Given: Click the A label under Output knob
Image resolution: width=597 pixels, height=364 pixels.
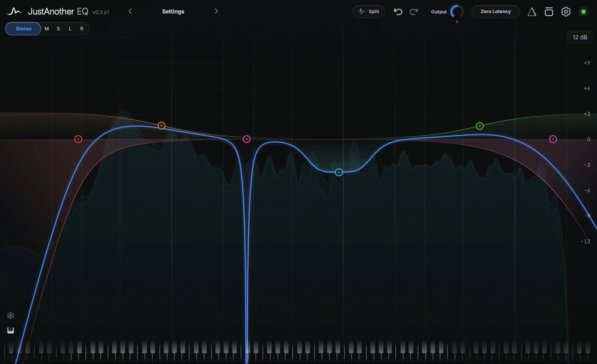Looking at the screenshot, I should pos(457,22).
